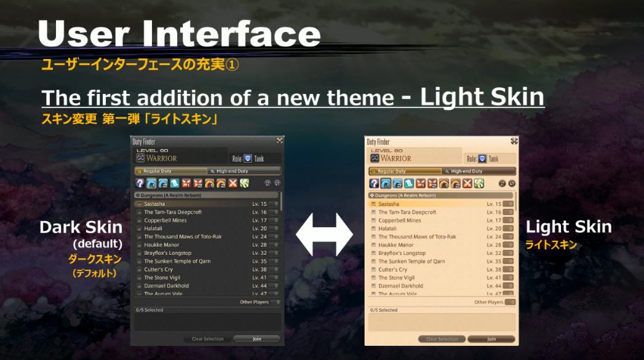The height and width of the screenshot is (360, 644).
Task: Select Brayflox's Longstop row in light window
Action: [x=440, y=253]
